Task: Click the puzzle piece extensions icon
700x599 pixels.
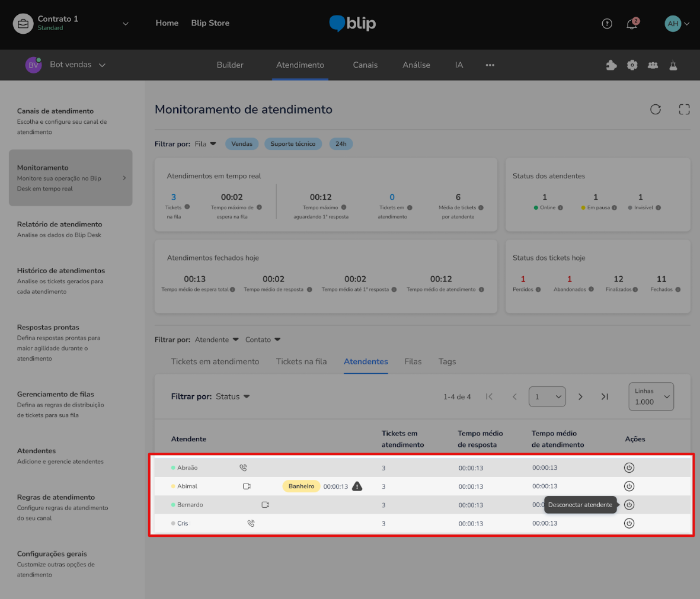Action: [x=611, y=65]
